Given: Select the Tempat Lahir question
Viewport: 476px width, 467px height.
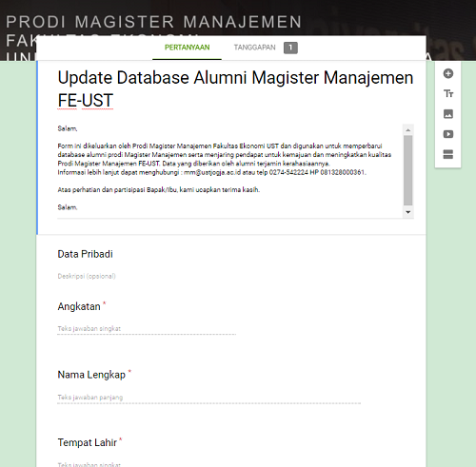Looking at the screenshot, I should coord(88,442).
